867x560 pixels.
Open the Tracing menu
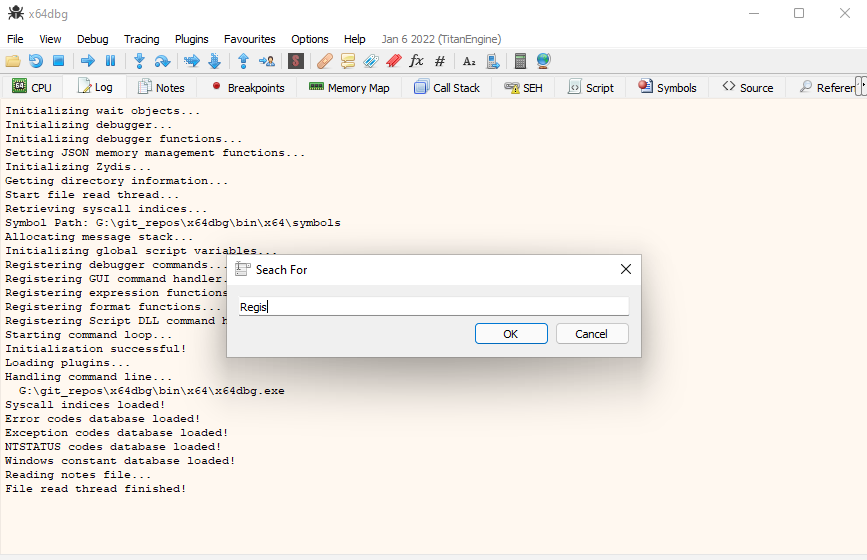142,39
